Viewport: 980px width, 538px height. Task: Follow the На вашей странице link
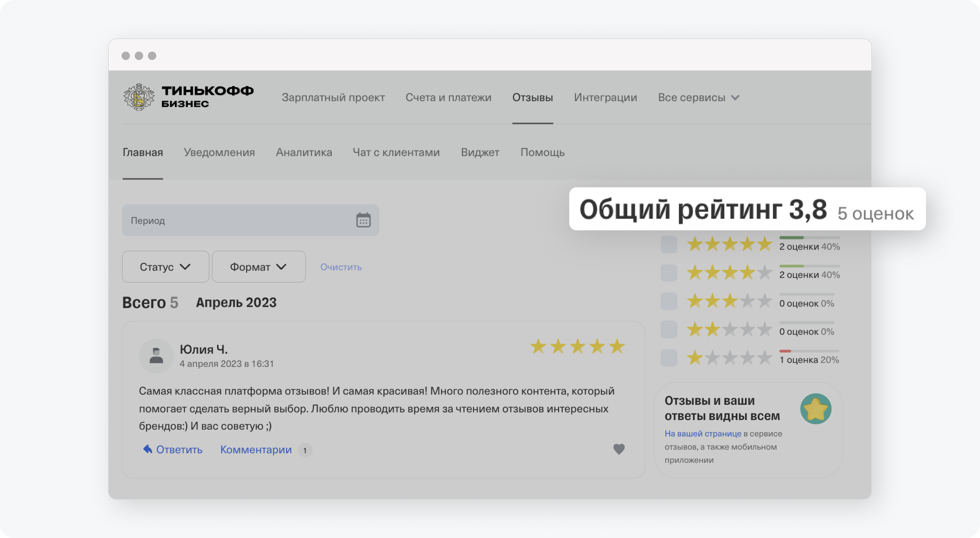coord(703,433)
